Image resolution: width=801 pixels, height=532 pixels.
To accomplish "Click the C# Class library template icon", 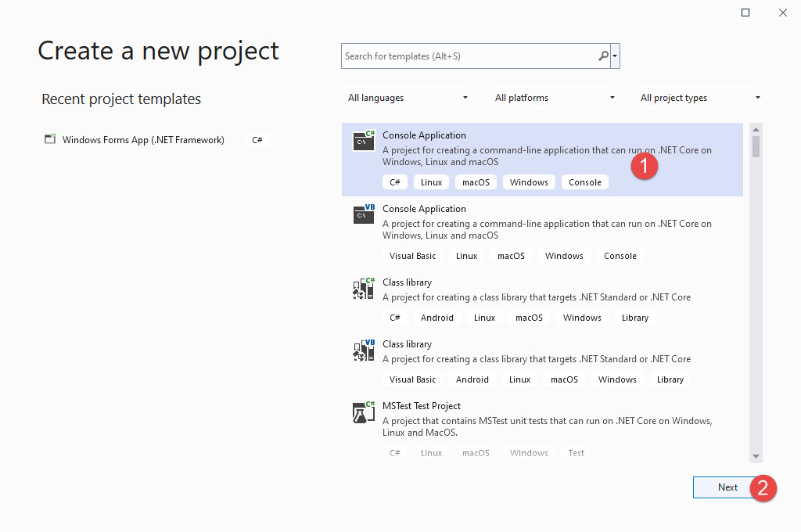I will pyautogui.click(x=363, y=289).
